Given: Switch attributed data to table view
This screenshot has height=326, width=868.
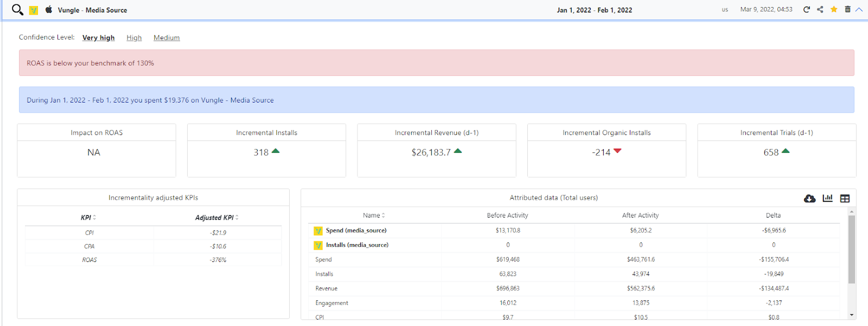Looking at the screenshot, I should pos(845,199).
